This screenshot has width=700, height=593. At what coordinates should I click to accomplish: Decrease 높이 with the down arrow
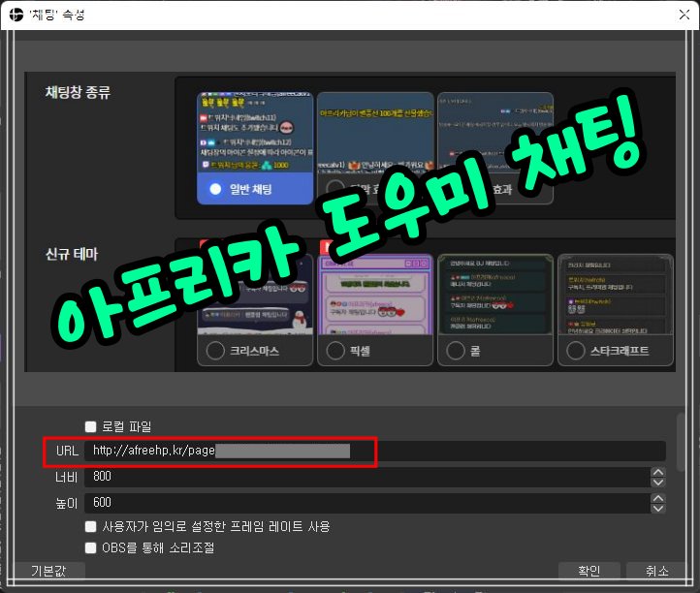point(658,508)
